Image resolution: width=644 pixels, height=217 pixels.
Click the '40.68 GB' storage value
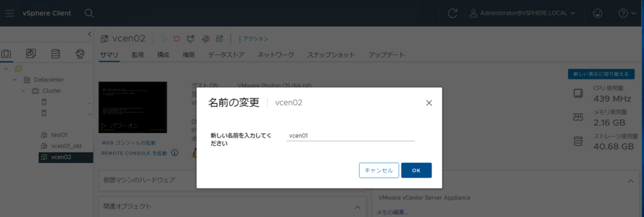613,147
